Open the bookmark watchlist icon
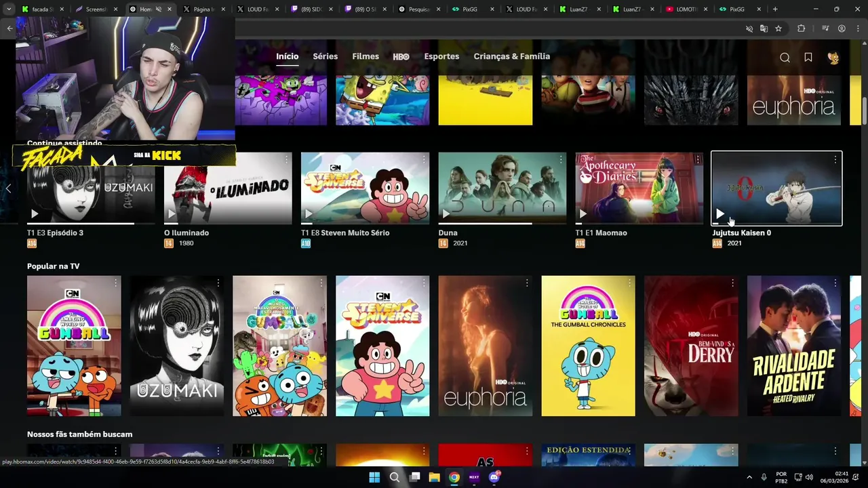Image resolution: width=868 pixels, height=488 pixels. 808,58
